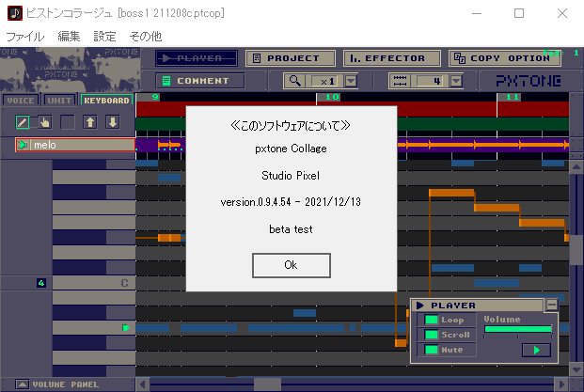
Task: Confirm the about dialog with Ok
Action: [x=292, y=265]
